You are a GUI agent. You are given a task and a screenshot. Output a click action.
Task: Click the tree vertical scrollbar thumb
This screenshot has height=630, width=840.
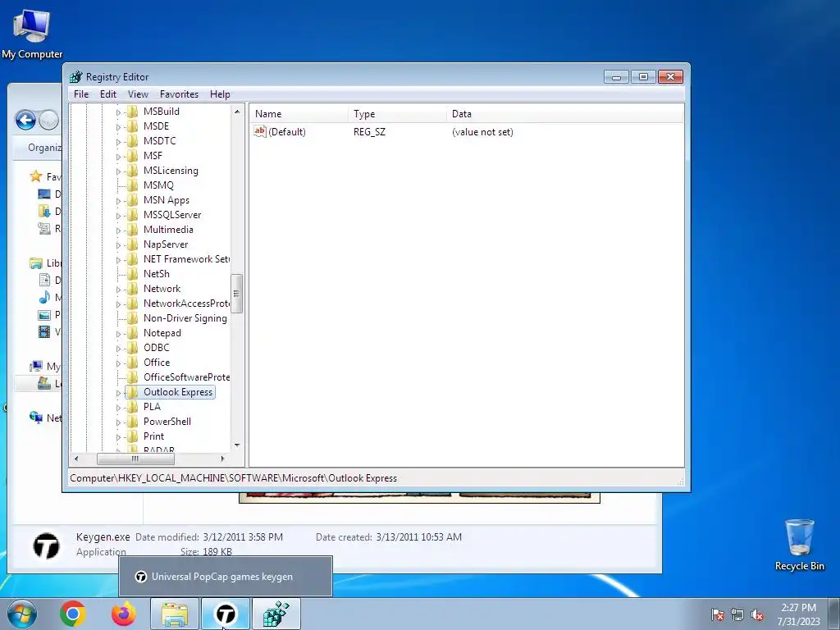pyautogui.click(x=236, y=294)
